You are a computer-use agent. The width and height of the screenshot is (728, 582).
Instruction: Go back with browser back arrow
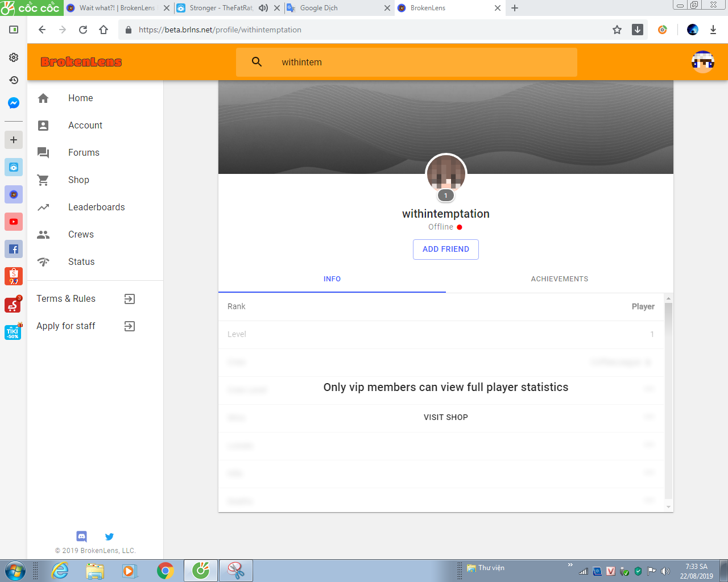(x=42, y=30)
